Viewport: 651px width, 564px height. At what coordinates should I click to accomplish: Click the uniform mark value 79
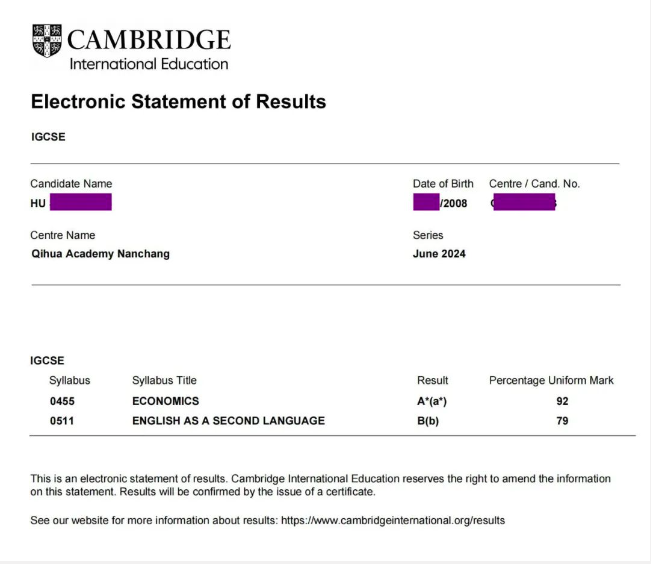click(562, 421)
